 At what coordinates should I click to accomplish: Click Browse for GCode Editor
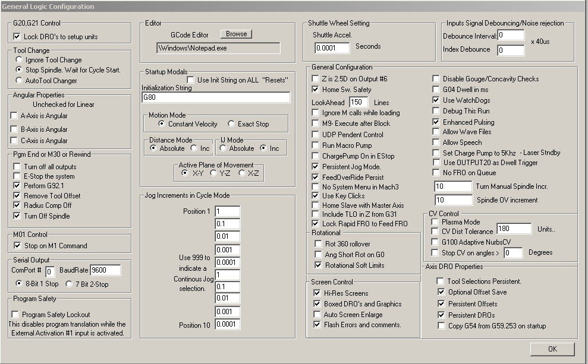pos(236,34)
